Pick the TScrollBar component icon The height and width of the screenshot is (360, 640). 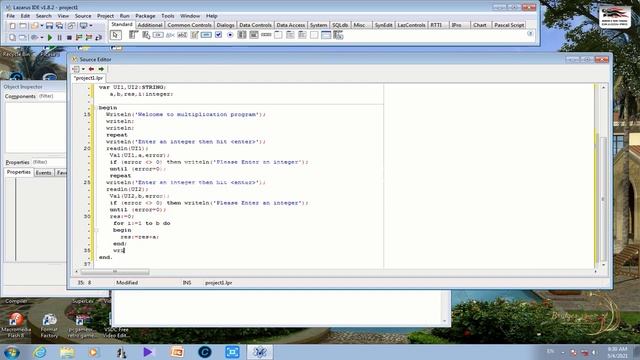click(266, 35)
